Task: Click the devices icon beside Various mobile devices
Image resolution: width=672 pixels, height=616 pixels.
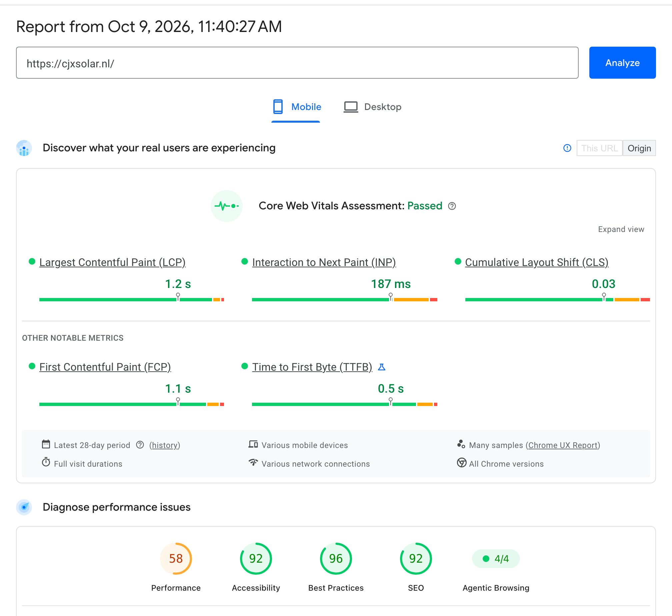Action: [x=253, y=444]
